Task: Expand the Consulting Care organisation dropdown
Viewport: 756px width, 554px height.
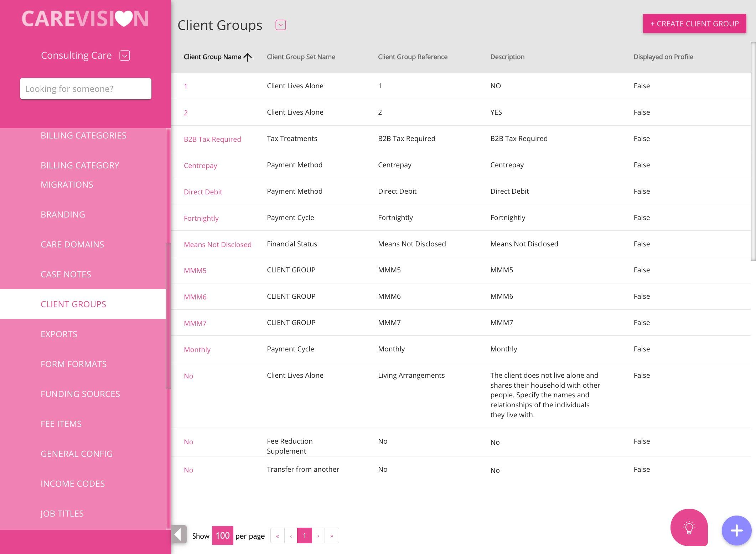Action: (x=124, y=56)
